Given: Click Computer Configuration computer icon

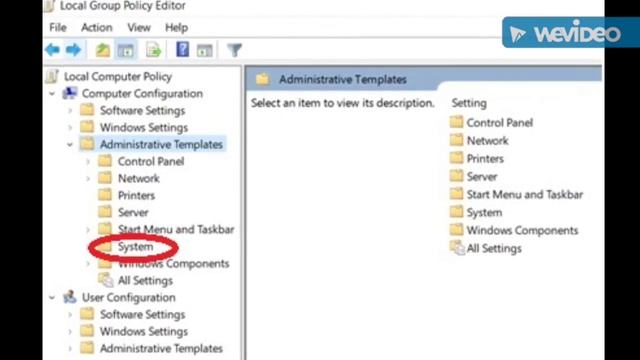Looking at the screenshot, I should (69, 93).
